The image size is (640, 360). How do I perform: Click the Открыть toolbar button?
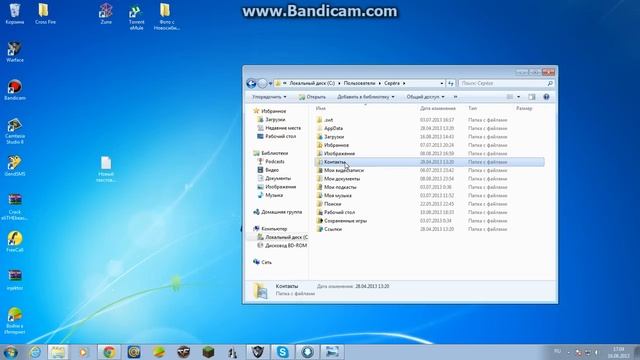point(312,97)
